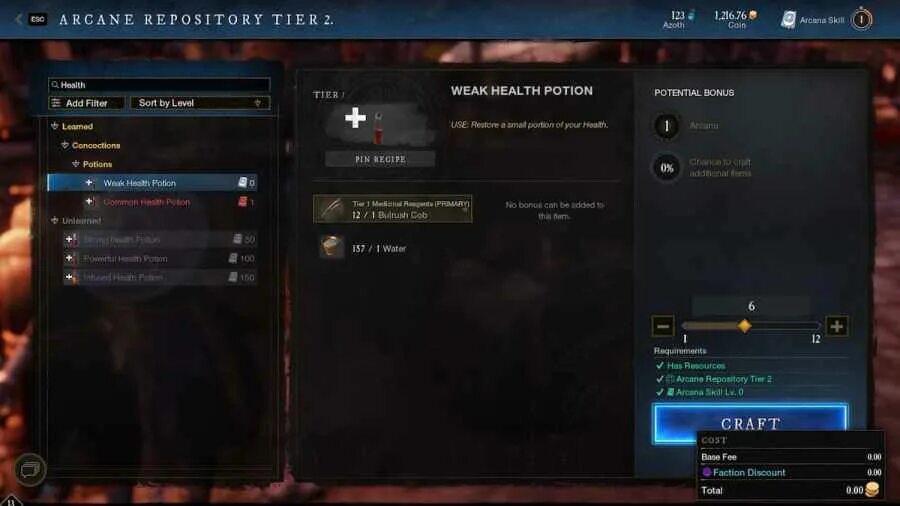Collapse the Learned recipe group
This screenshot has width=900, height=506.
click(x=55, y=126)
